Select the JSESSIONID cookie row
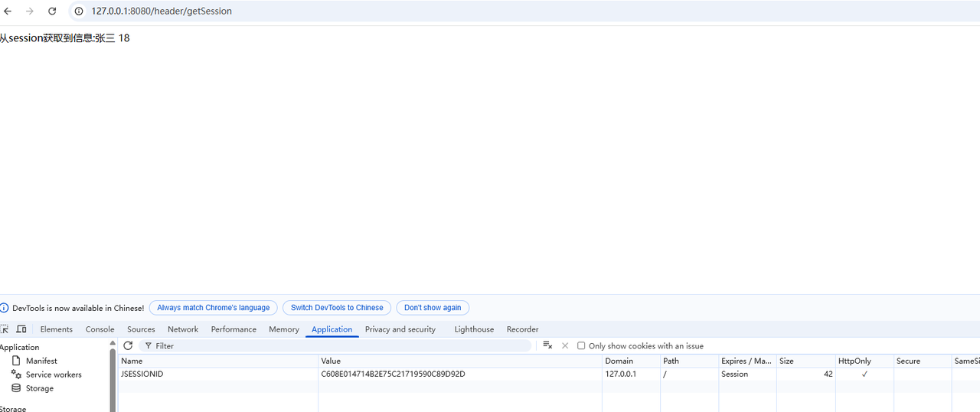Screen dimensions: 980x412 (x=142, y=374)
